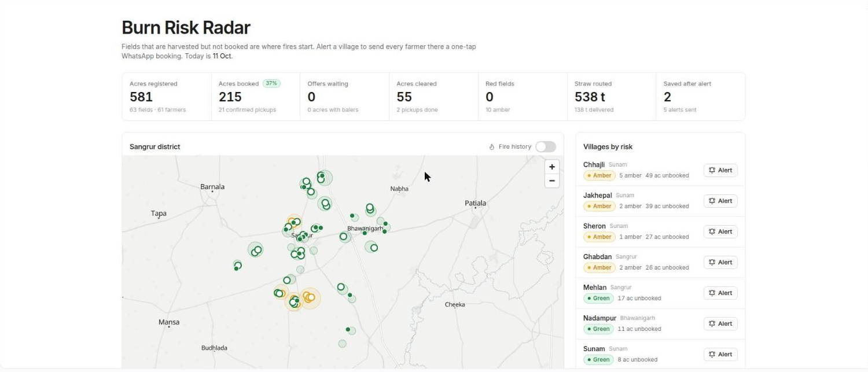Screen dimensions: 868x372
Task: Click the Villages by risk heading
Action: pyautogui.click(x=608, y=146)
